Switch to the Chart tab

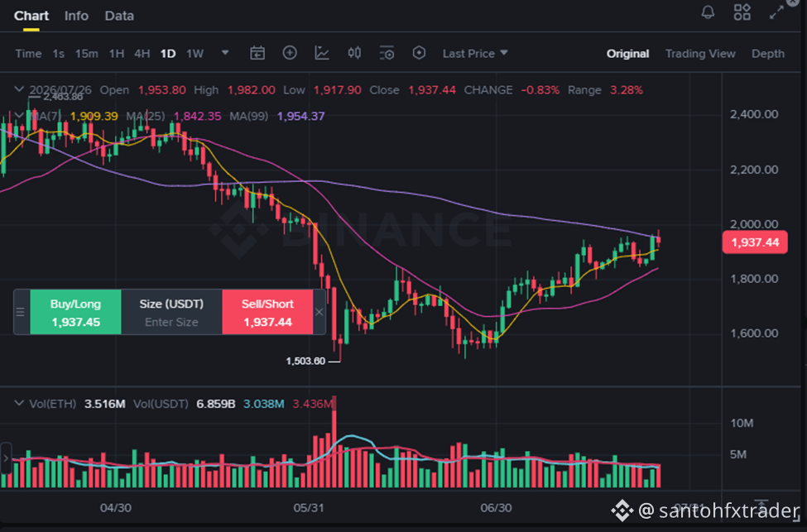[31, 16]
